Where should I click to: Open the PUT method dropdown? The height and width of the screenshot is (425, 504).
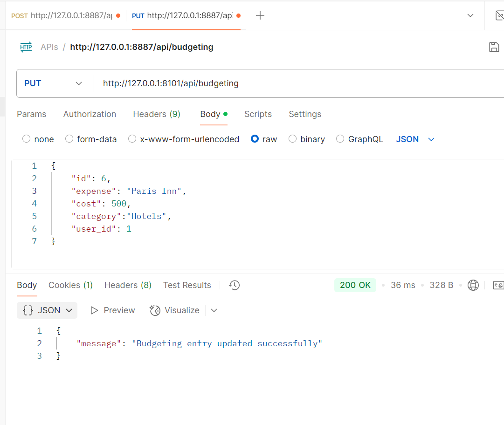[53, 83]
